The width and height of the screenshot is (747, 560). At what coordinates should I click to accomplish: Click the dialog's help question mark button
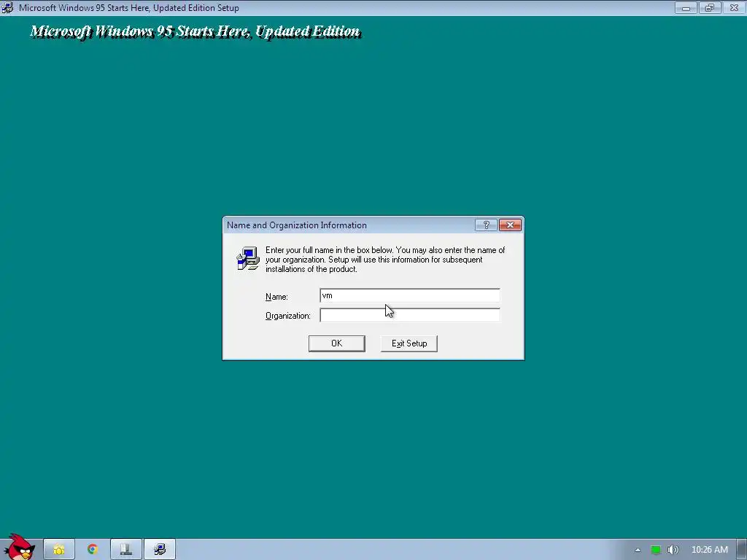pyautogui.click(x=486, y=225)
